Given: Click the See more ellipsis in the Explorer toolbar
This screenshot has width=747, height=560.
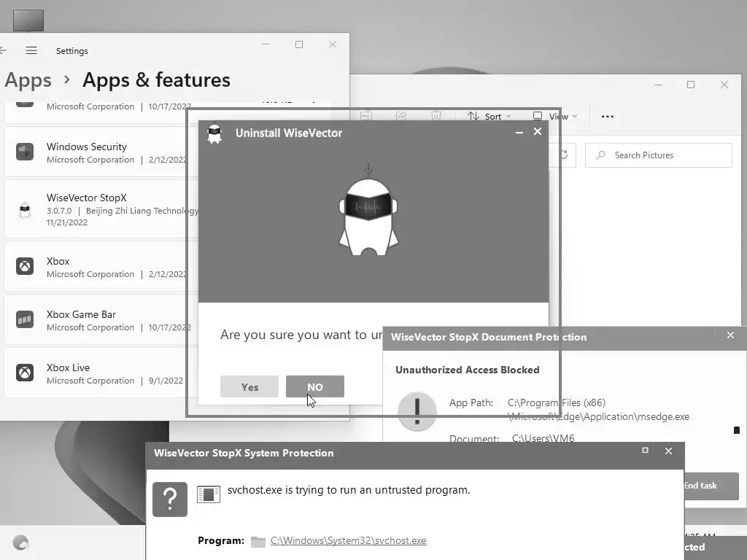Looking at the screenshot, I should point(608,116).
